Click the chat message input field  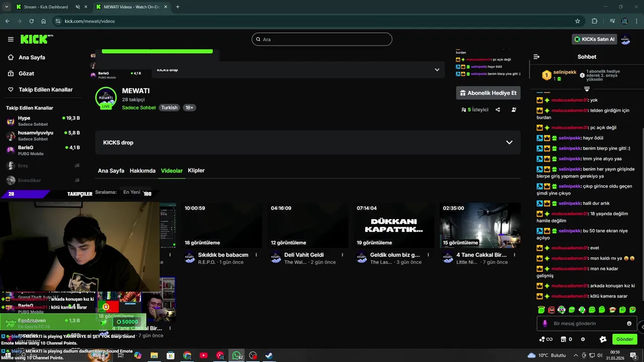587,323
